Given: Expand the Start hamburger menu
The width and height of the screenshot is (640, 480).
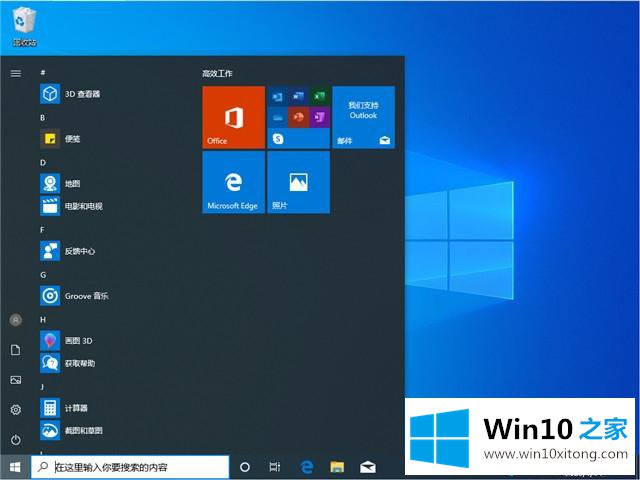Looking at the screenshot, I should tap(16, 73).
